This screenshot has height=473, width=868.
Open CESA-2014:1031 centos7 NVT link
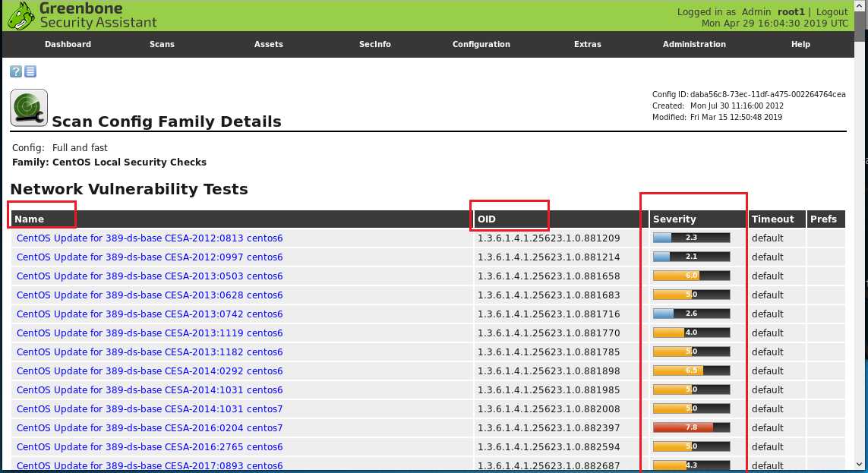[150, 408]
